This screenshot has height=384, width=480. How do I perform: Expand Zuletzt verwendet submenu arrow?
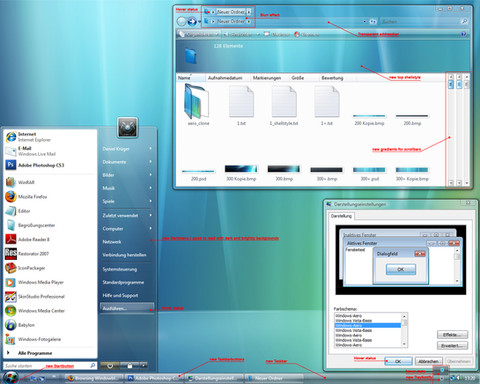pyautogui.click(x=151, y=215)
